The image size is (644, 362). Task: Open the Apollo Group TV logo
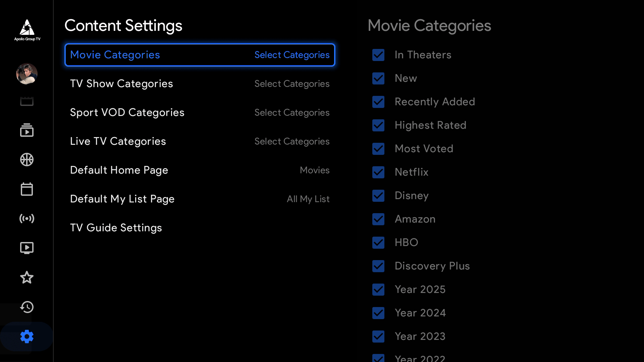[x=27, y=30]
